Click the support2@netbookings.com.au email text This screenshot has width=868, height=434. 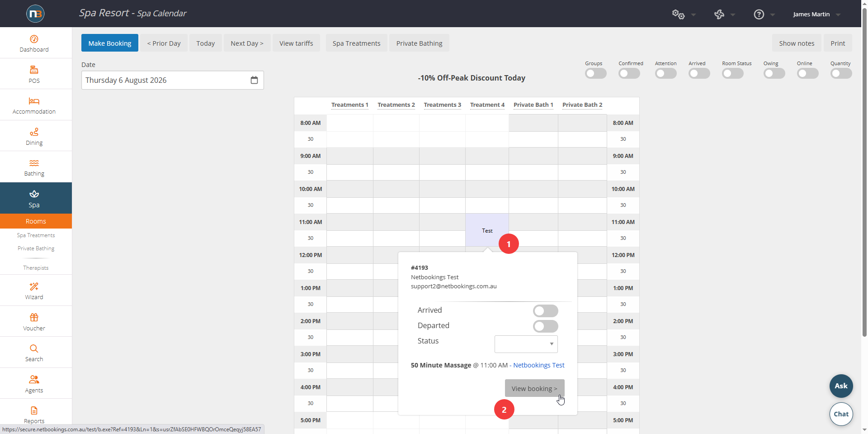coord(454,286)
